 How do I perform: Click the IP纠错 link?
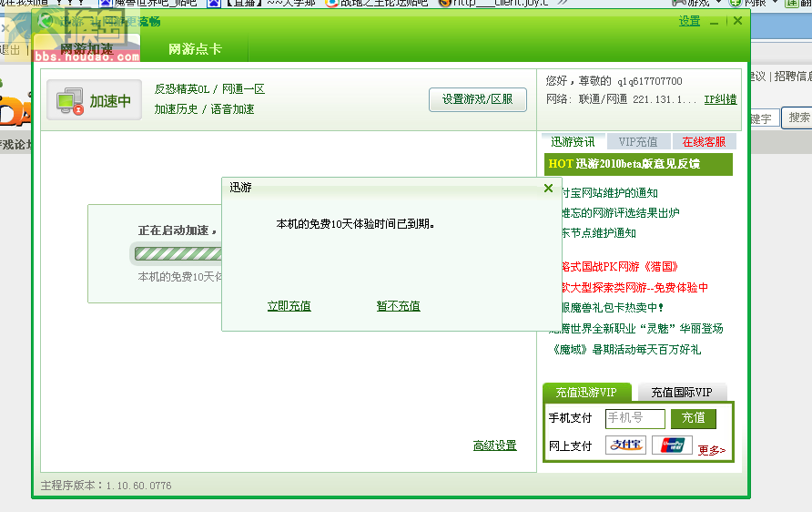tap(720, 99)
